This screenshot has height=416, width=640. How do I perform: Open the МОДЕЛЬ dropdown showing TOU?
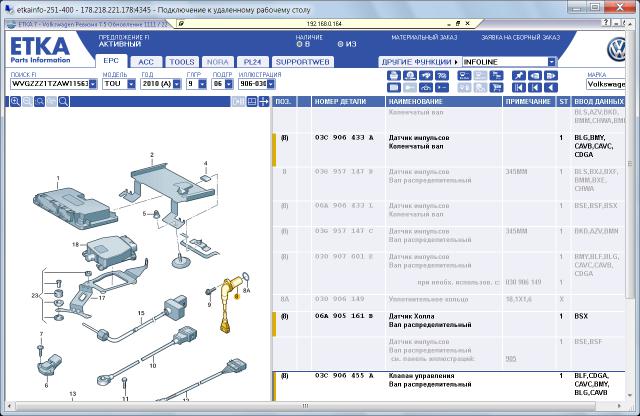(131, 84)
